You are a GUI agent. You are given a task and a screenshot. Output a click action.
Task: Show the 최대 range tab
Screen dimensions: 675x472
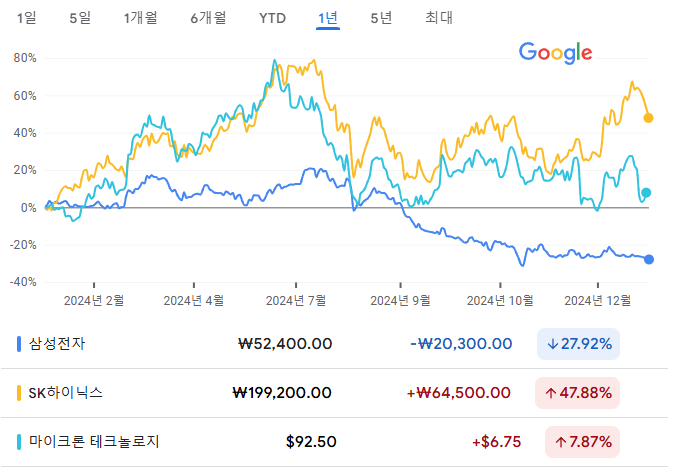coord(439,18)
